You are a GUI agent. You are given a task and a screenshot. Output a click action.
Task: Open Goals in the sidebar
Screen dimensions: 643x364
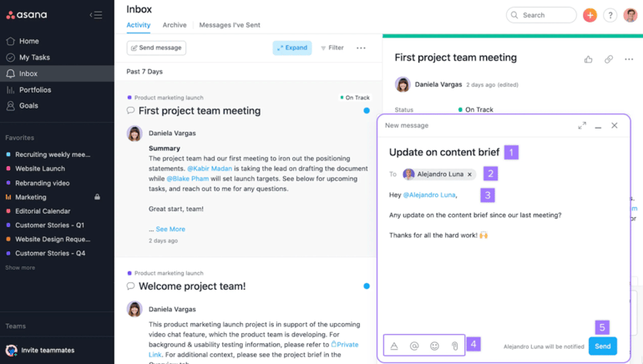point(28,106)
